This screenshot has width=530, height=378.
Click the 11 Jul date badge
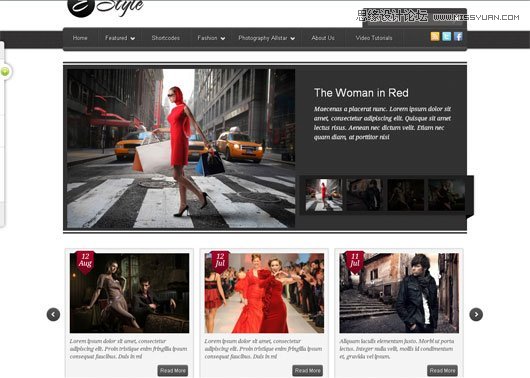(x=355, y=262)
